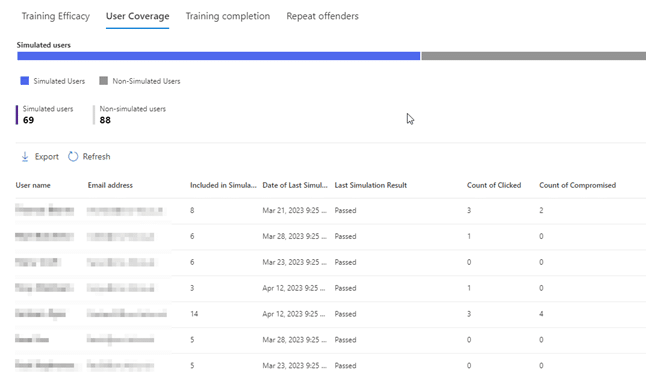Click the Simulated users section heading
Screen dimensions: 646x379
(44, 45)
